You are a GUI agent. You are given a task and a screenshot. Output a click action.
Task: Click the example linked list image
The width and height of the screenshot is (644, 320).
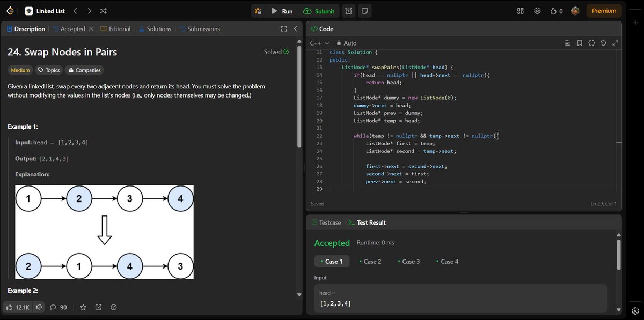104,232
